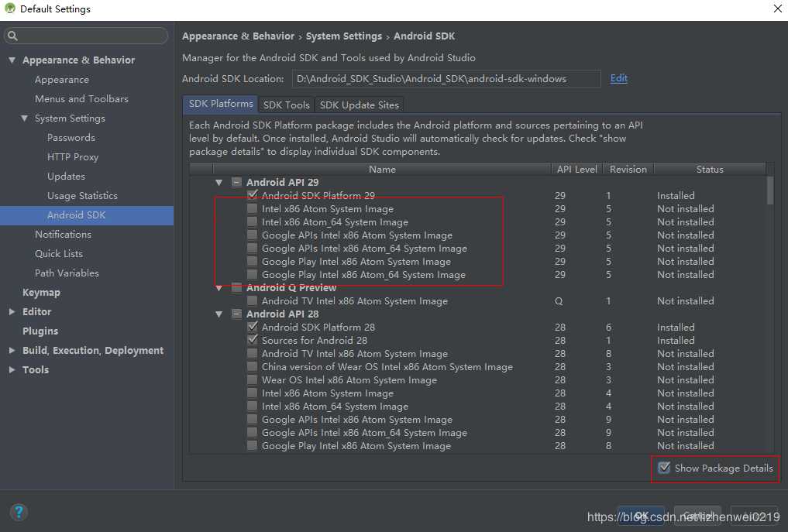Select HTTP Proxy in the settings tree

73,157
